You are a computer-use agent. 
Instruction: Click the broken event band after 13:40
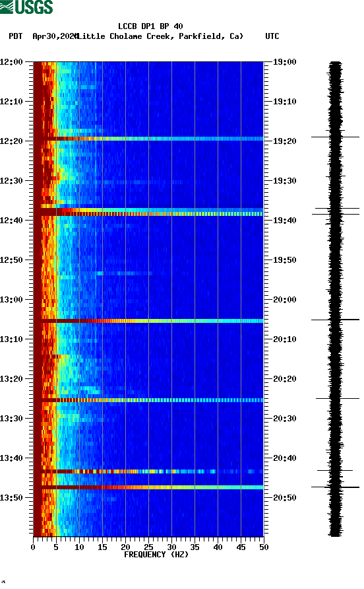(x=148, y=471)
